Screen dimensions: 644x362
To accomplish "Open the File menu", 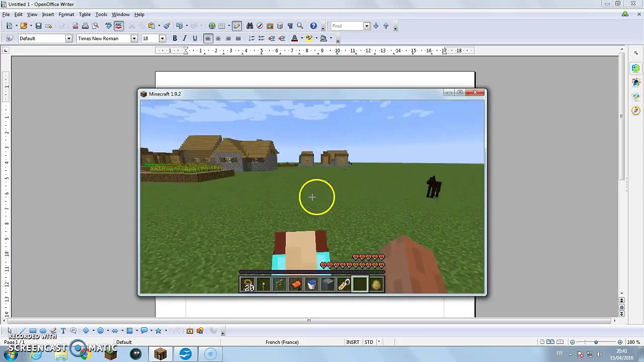I will tap(6, 15).
